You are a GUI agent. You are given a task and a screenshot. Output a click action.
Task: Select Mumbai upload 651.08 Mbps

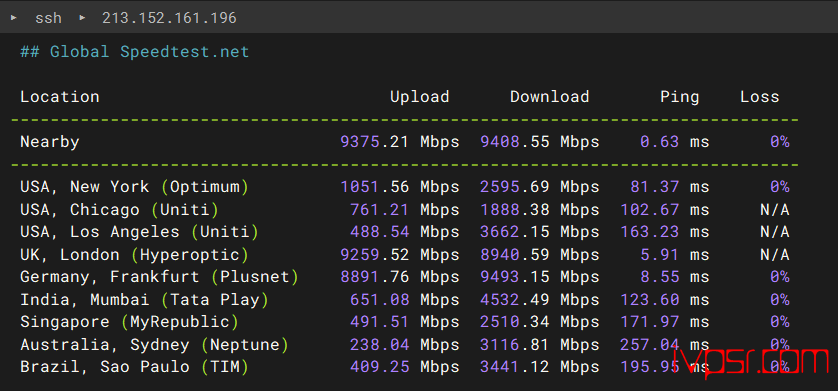405,300
